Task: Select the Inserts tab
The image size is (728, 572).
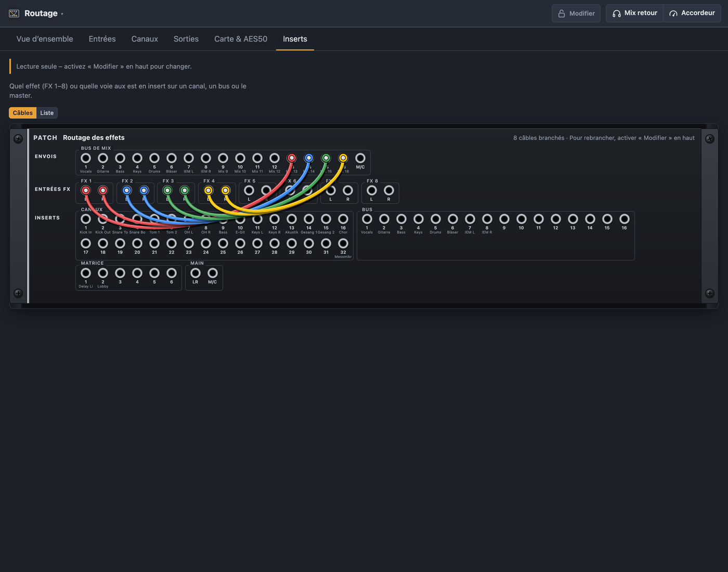Action: coord(295,39)
